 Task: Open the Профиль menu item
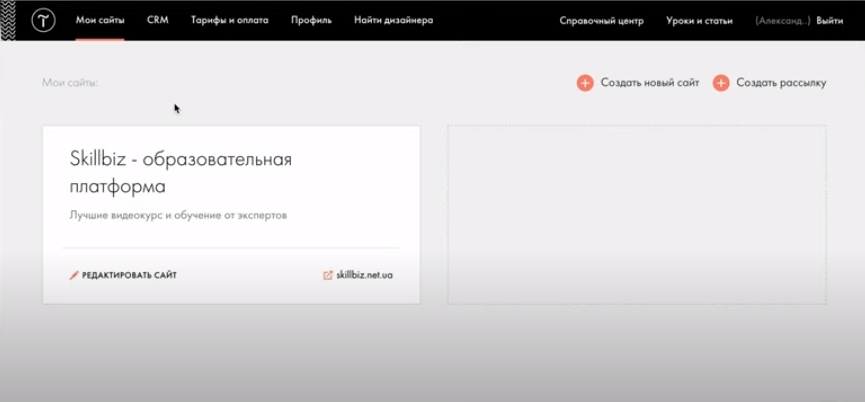[x=311, y=20]
